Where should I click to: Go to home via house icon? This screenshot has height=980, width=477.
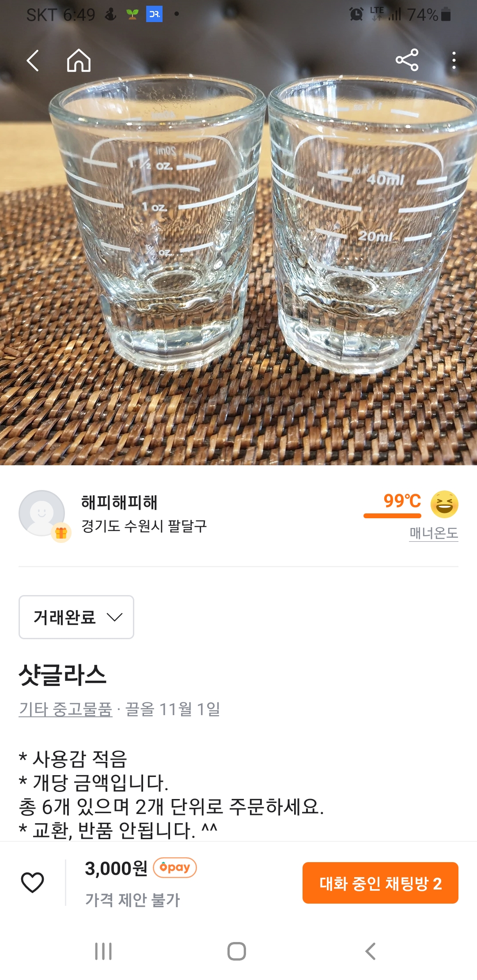pyautogui.click(x=79, y=60)
